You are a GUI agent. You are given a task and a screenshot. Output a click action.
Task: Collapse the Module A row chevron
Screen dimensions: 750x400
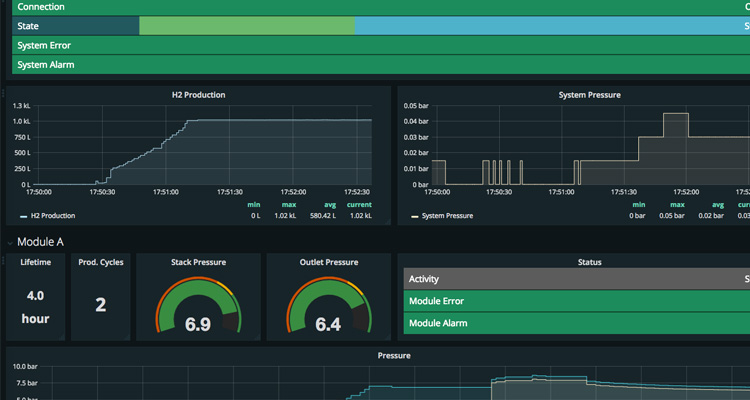11,241
